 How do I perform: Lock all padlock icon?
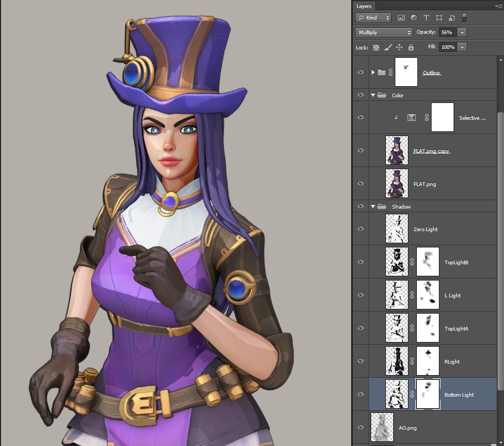point(411,47)
